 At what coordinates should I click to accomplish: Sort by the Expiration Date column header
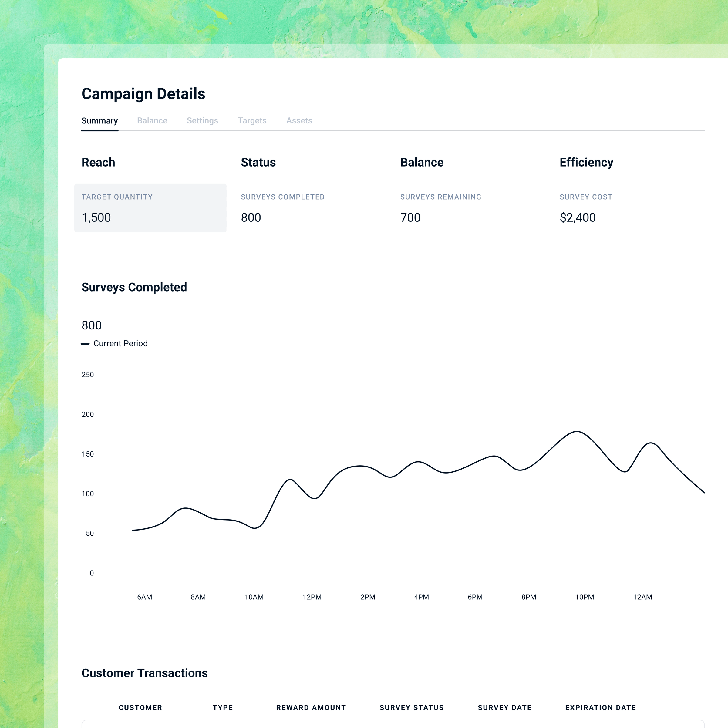pyautogui.click(x=600, y=708)
